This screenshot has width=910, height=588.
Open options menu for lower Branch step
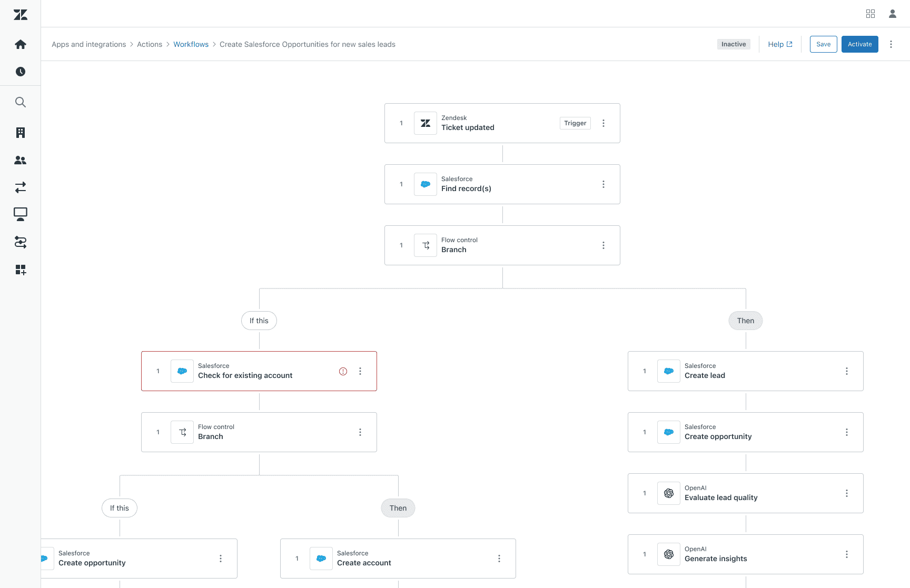tap(360, 432)
